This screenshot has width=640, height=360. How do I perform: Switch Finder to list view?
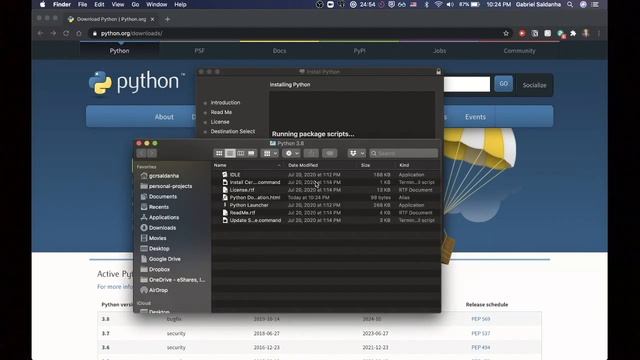coord(230,153)
